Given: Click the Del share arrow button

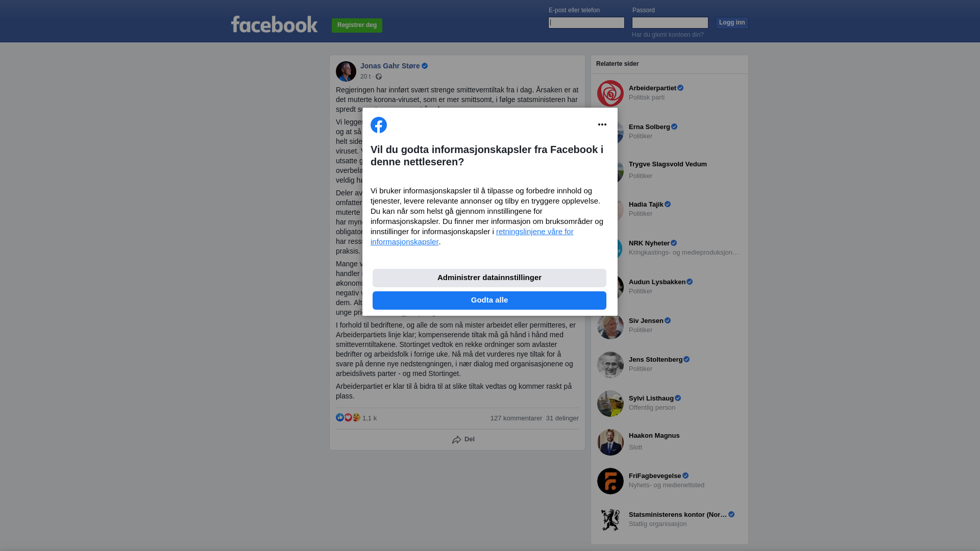Looking at the screenshot, I should click(x=463, y=439).
